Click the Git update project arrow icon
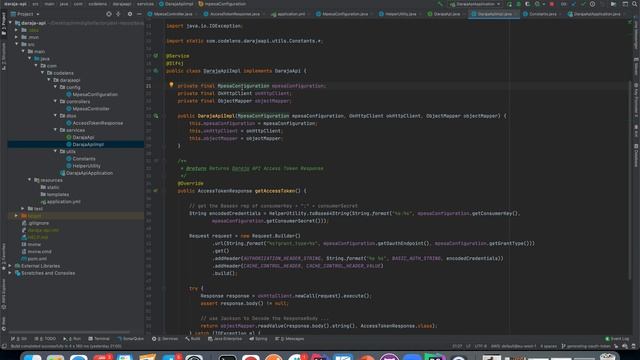This screenshot has width=640, height=360. pyautogui.click(x=573, y=4)
